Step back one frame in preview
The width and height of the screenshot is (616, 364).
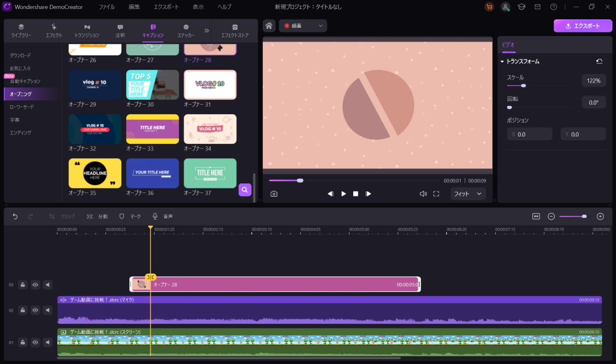coord(330,194)
